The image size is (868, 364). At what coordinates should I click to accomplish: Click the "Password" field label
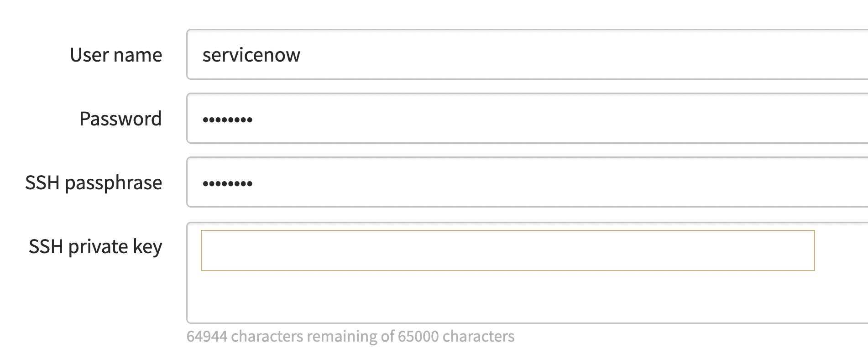(120, 119)
